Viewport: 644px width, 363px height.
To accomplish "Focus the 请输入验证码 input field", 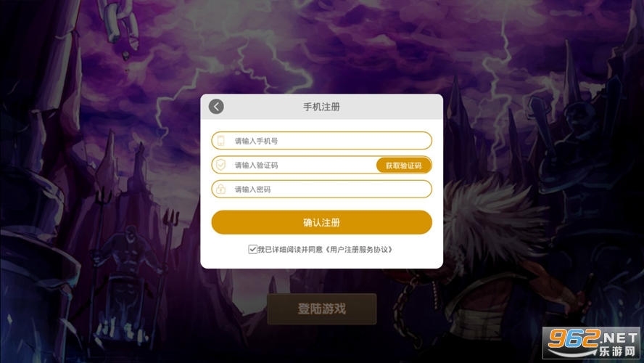I will [x=294, y=165].
